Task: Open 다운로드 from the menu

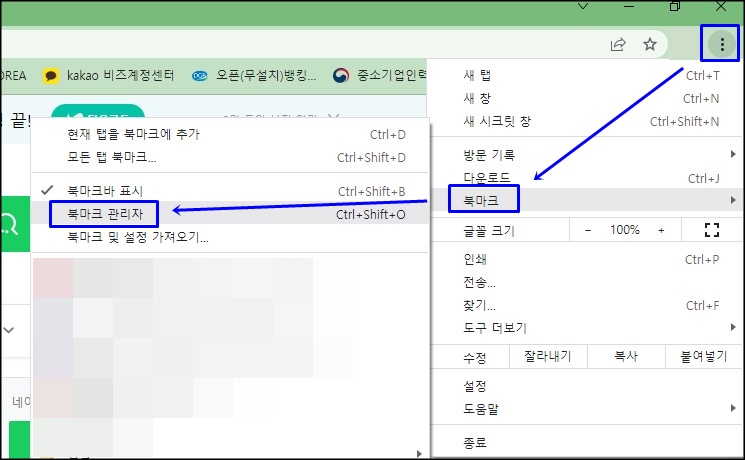Action: tap(587, 178)
